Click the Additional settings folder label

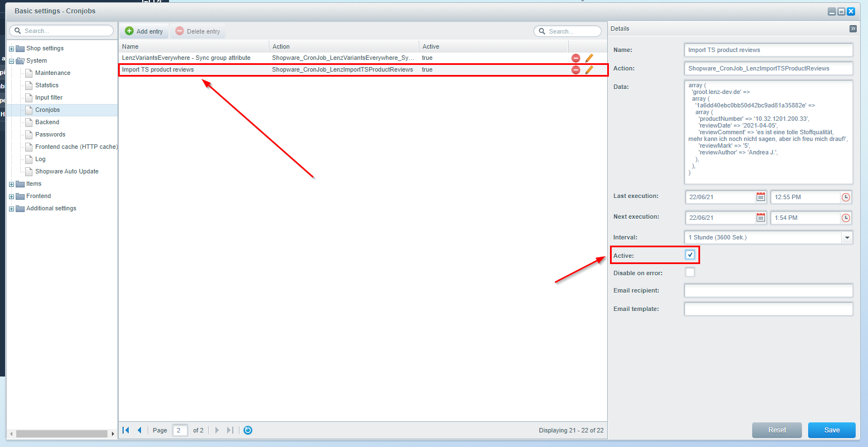tap(51, 208)
